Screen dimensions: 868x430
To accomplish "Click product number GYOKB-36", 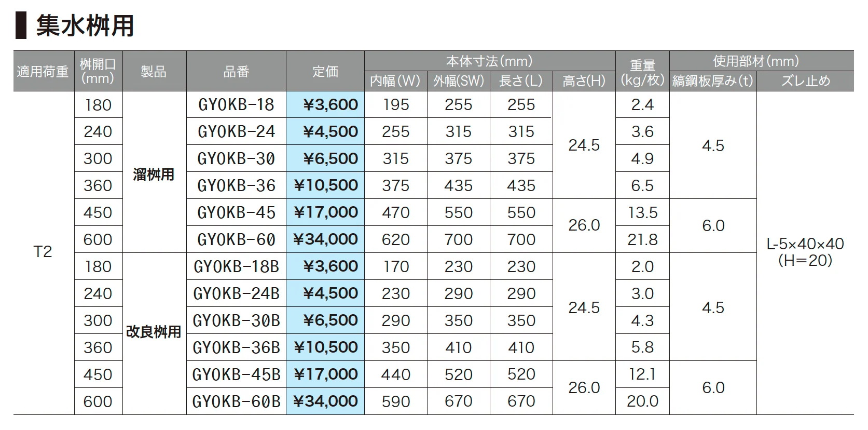I will tap(236, 186).
